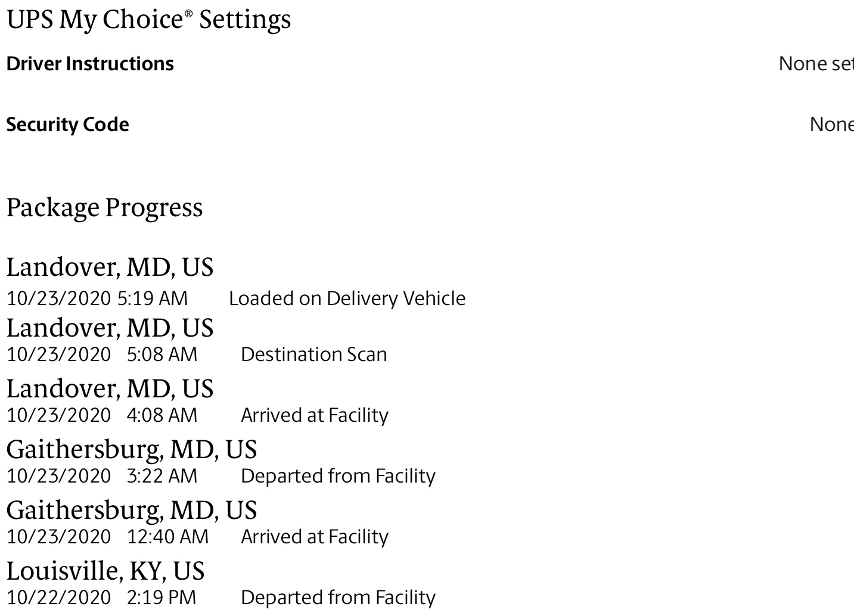Screen dimensions: 854x616
Task: Click Landover Arrived at Facility status
Action: [315, 415]
